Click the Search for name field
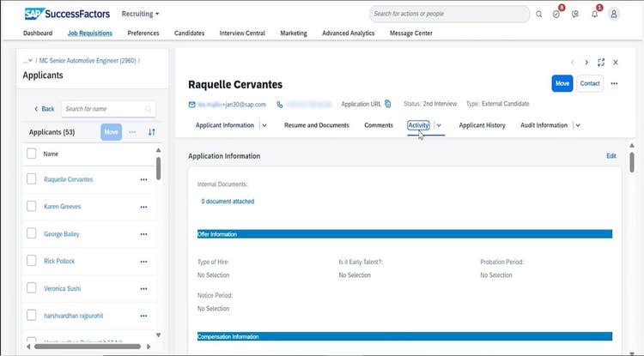The height and width of the screenshot is (356, 644). (108, 109)
